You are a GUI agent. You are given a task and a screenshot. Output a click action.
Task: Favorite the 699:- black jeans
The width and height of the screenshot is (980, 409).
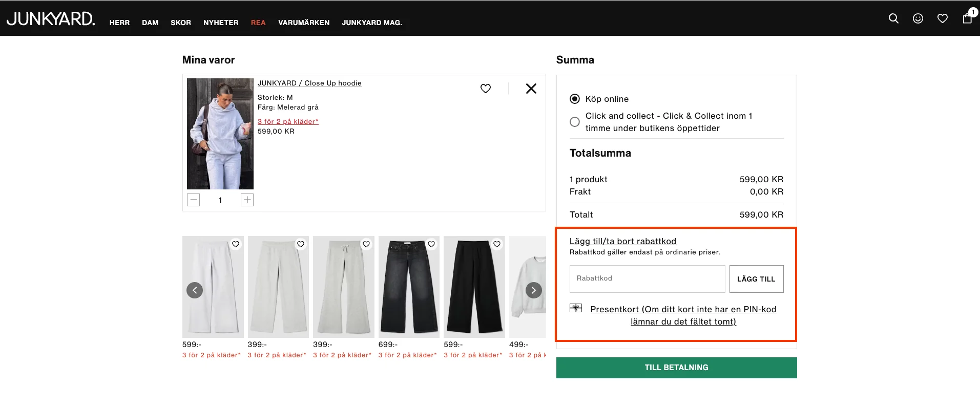(431, 244)
